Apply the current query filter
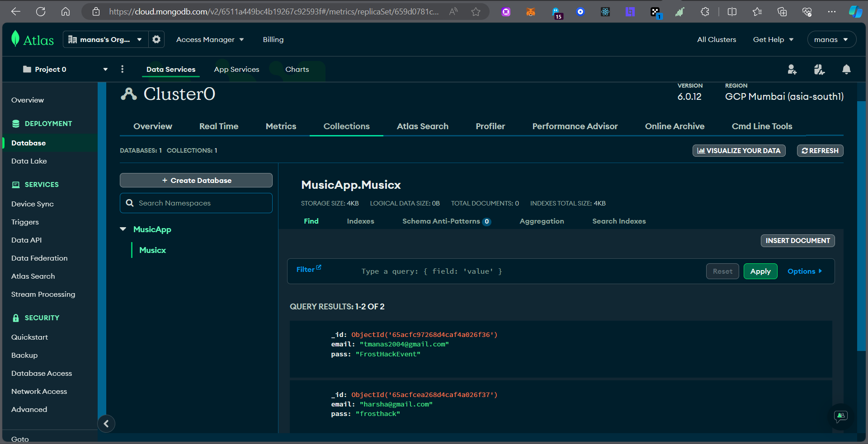The height and width of the screenshot is (444, 868). pos(760,271)
